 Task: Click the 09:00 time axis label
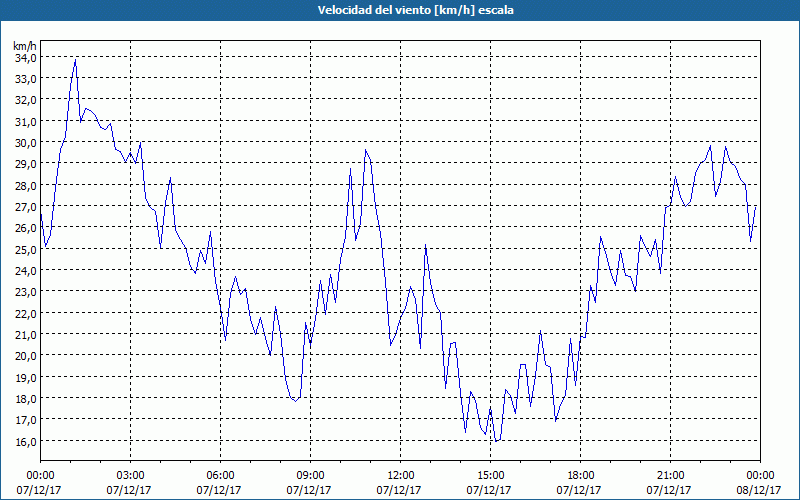[x=310, y=476]
